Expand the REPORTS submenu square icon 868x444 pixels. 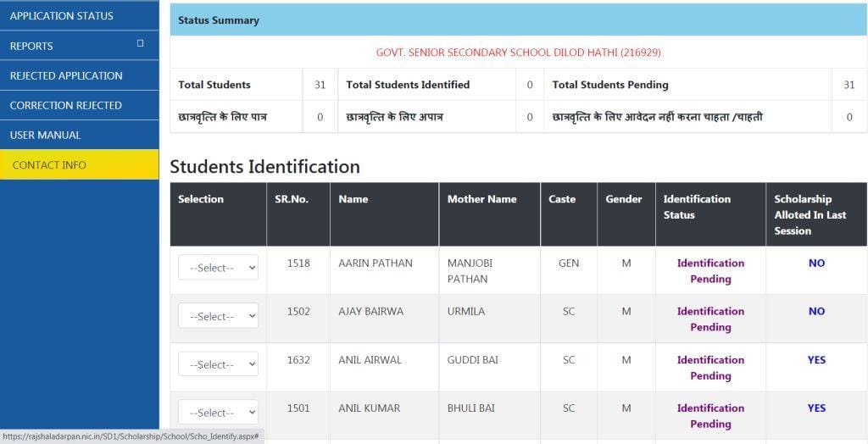click(141, 43)
